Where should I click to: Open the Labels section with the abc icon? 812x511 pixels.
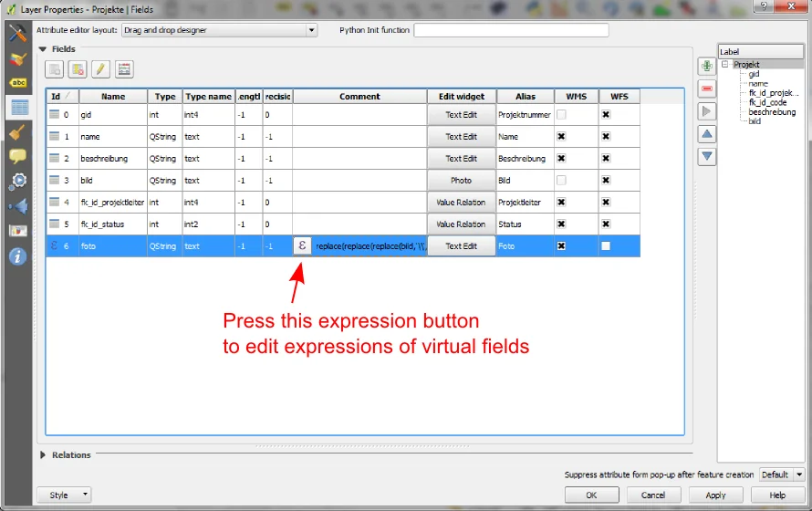point(17,83)
